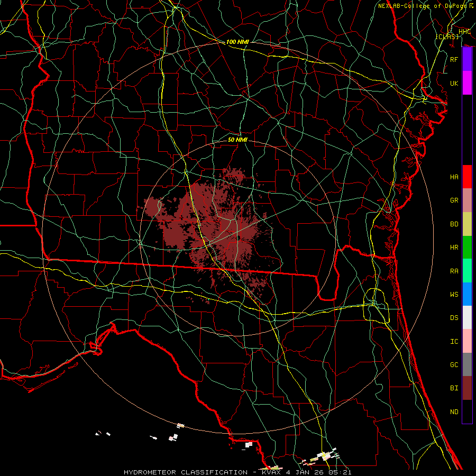Viewport: 476px width, 476px height.
Task: Click the IC legend label
Action: tap(454, 342)
